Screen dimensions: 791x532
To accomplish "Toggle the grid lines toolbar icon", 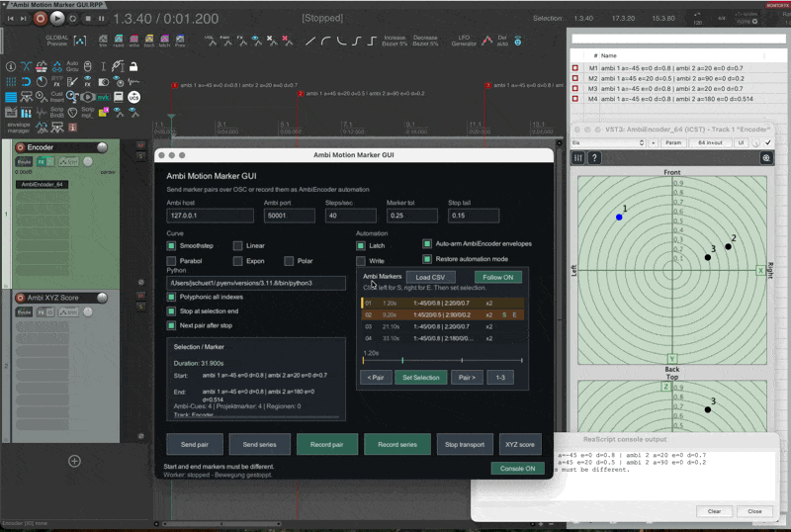I will (11, 81).
